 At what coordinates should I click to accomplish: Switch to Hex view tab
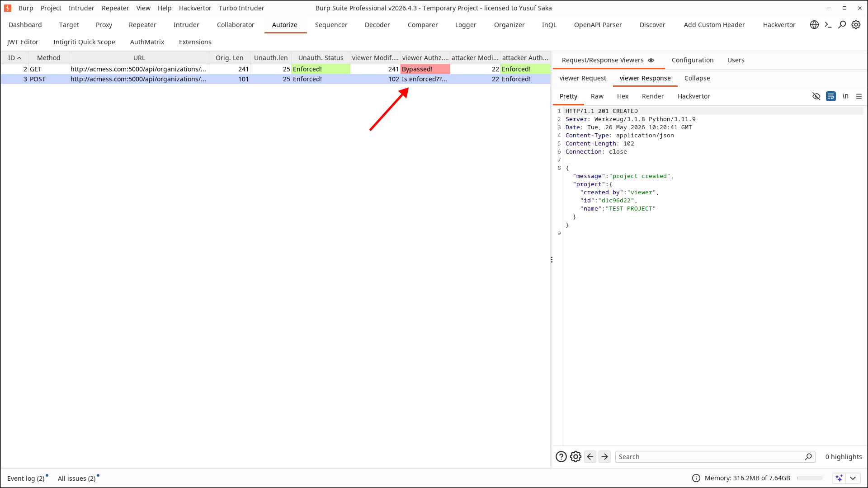(x=623, y=96)
